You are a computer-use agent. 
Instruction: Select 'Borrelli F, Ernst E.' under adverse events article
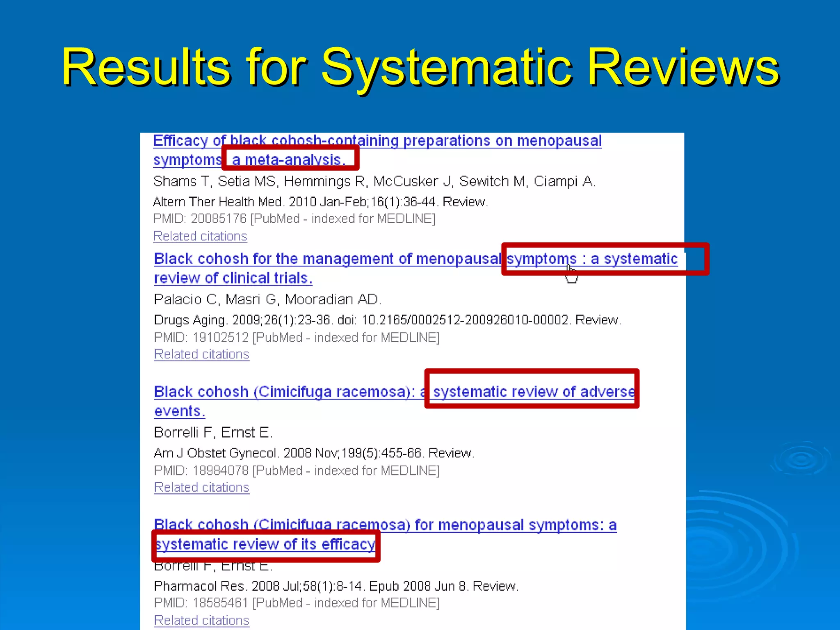tap(213, 432)
